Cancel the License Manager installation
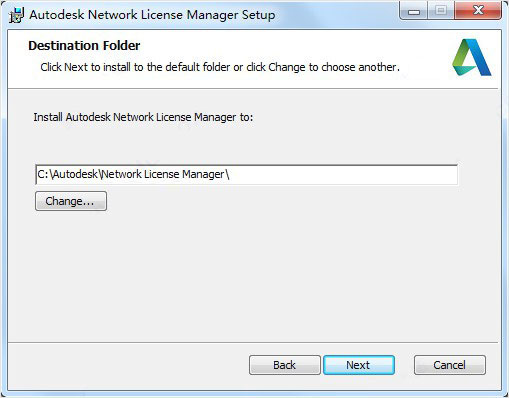Screen dimensions: 509x398 point(450,365)
